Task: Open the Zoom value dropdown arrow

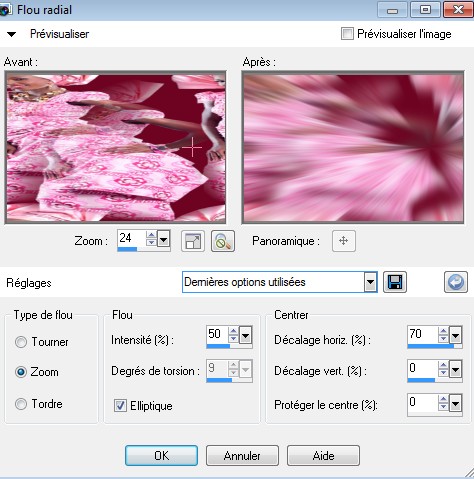Action: [163, 239]
